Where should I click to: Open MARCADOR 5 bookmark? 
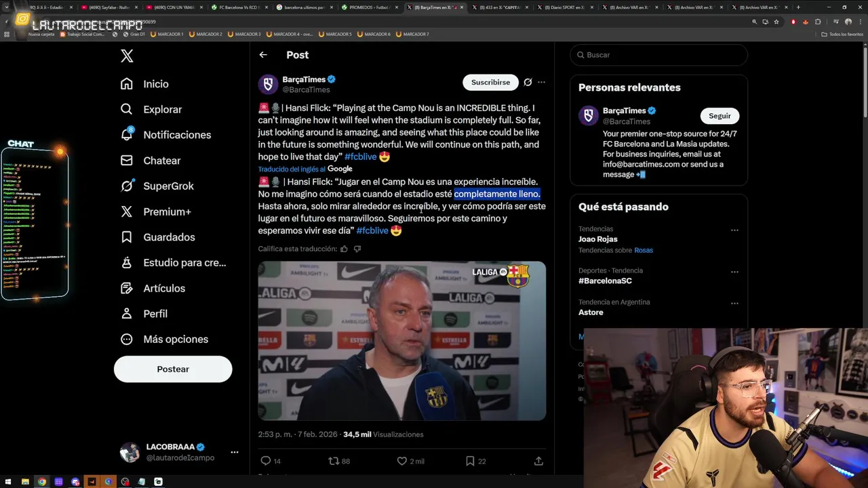[x=335, y=34]
